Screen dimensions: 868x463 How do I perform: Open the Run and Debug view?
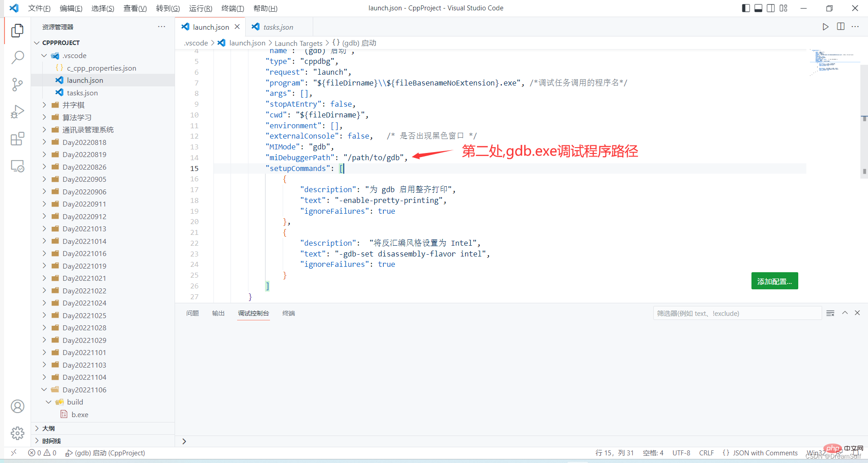click(x=18, y=112)
